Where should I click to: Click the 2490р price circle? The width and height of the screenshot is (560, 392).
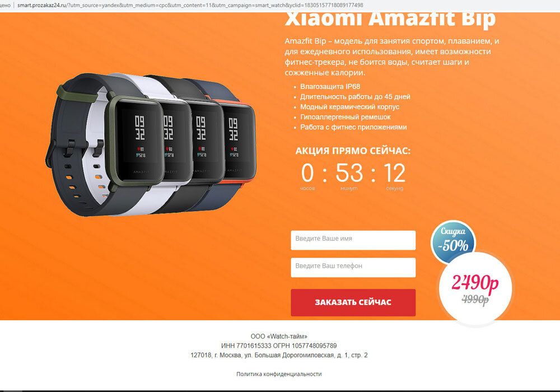pos(475,288)
